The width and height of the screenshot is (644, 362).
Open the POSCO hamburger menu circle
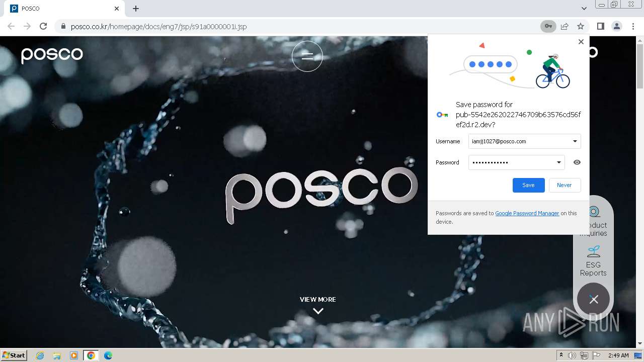click(x=307, y=56)
